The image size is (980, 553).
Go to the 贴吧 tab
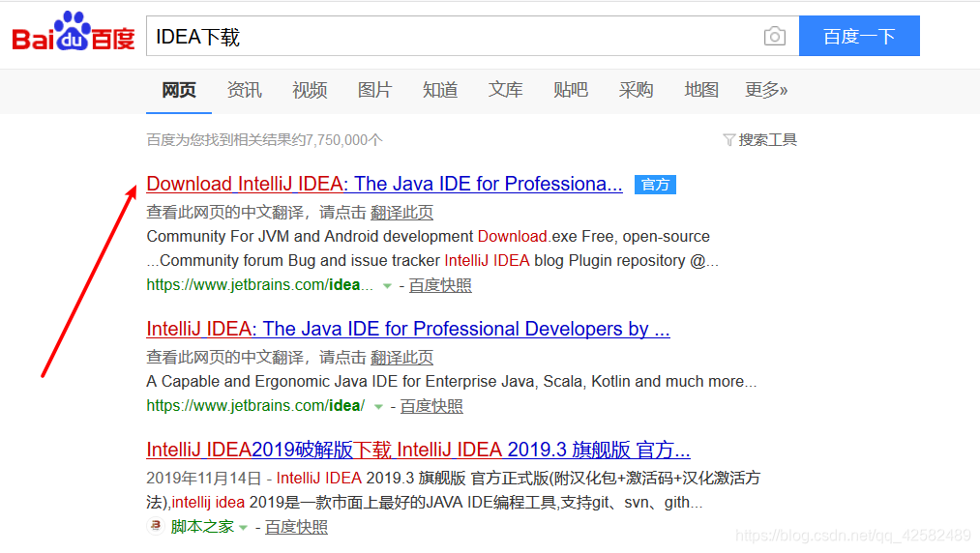pyautogui.click(x=571, y=90)
